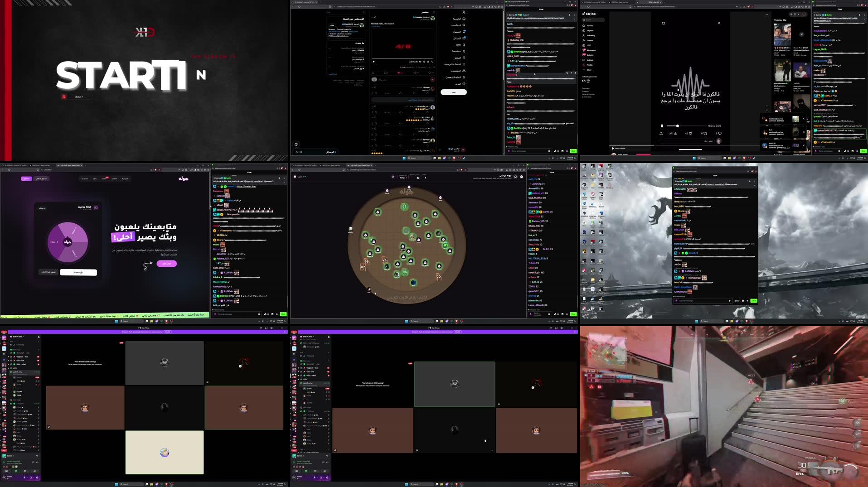The image size is (868, 487).
Task: Click the TikTok logo
Action: point(589,14)
